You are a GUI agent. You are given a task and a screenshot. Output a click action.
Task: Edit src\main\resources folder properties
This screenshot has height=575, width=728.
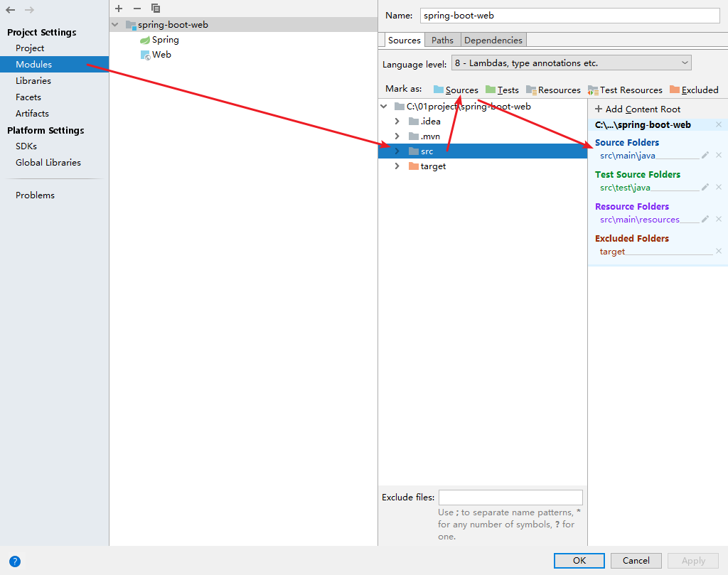tap(705, 219)
